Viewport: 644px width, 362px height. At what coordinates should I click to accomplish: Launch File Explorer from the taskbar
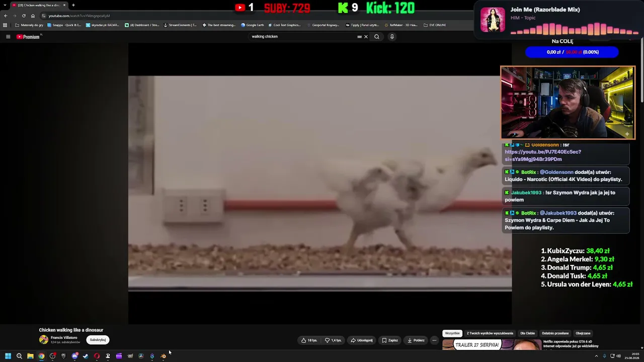click(x=30, y=356)
